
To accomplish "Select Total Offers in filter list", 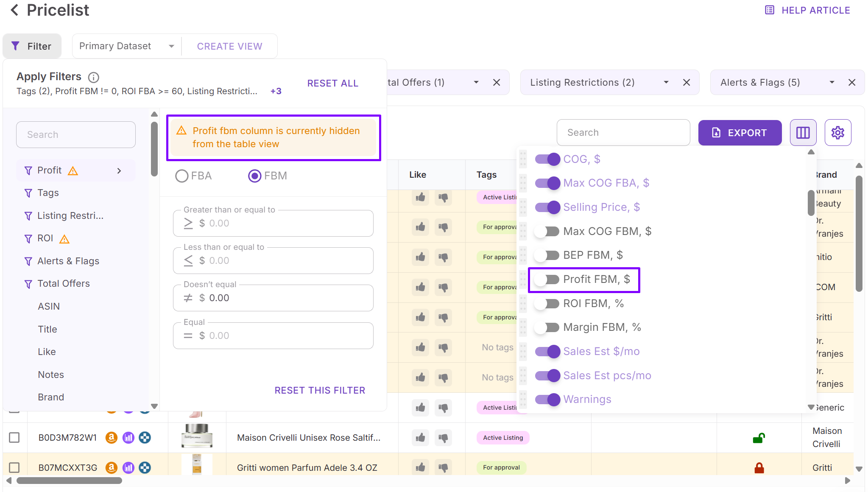I will point(64,283).
